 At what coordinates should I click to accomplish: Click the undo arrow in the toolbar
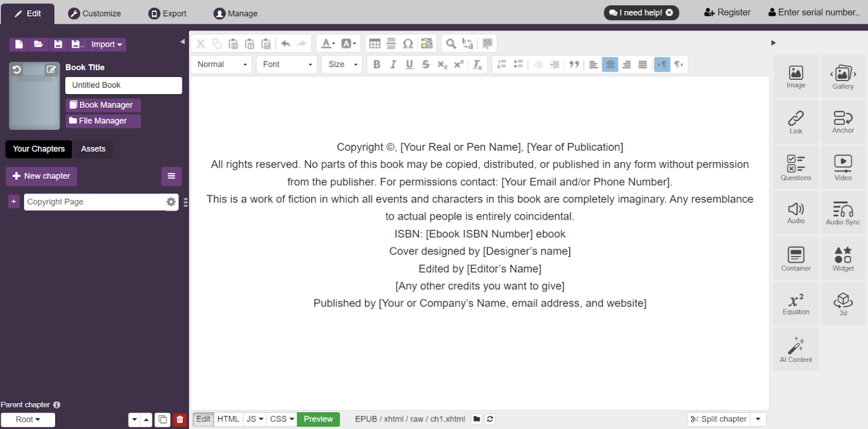(x=287, y=43)
